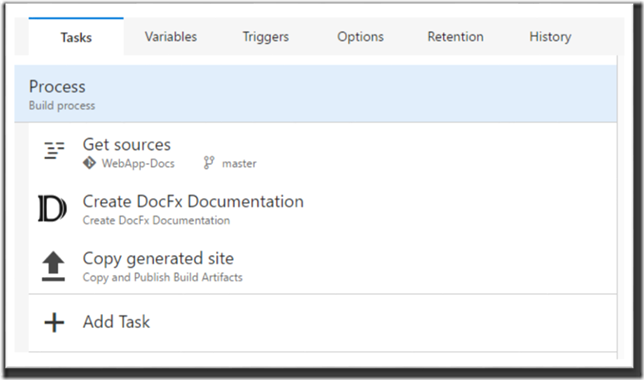Image resolution: width=644 pixels, height=380 pixels.
Task: Select the Create DocFx Documentation task title
Action: 193,201
